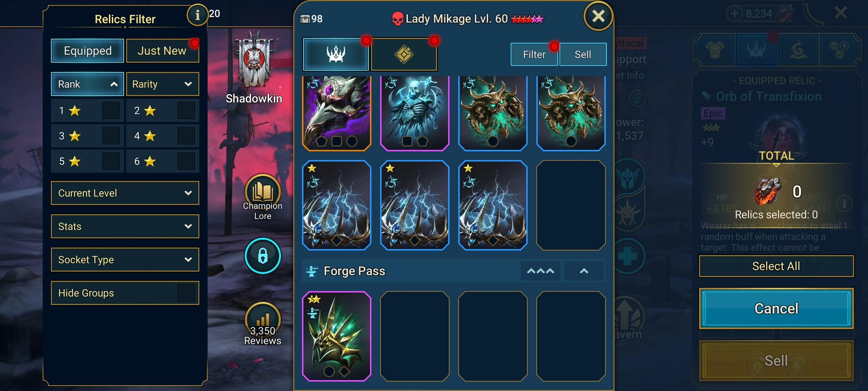Open the 3,350 Reviews icon

click(x=263, y=320)
